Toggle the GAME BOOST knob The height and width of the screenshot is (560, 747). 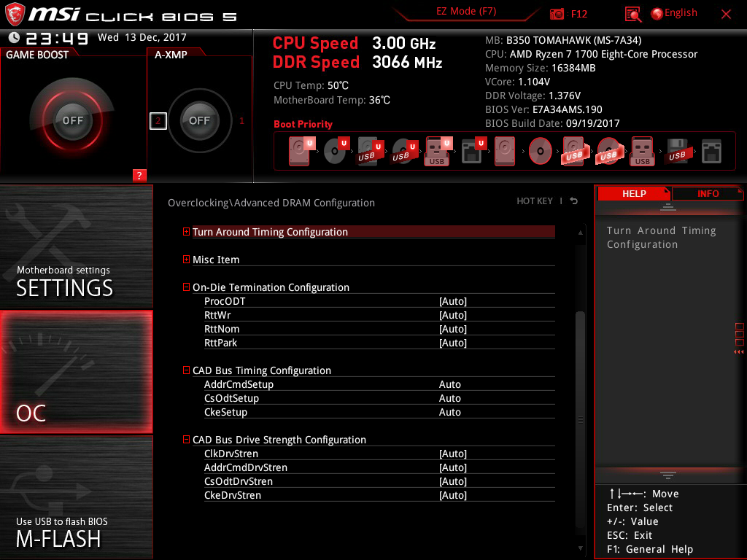pyautogui.click(x=72, y=120)
